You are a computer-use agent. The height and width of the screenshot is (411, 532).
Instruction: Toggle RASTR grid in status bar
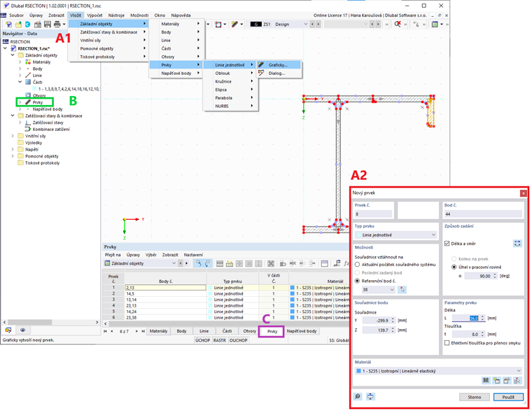pyautogui.click(x=220, y=340)
